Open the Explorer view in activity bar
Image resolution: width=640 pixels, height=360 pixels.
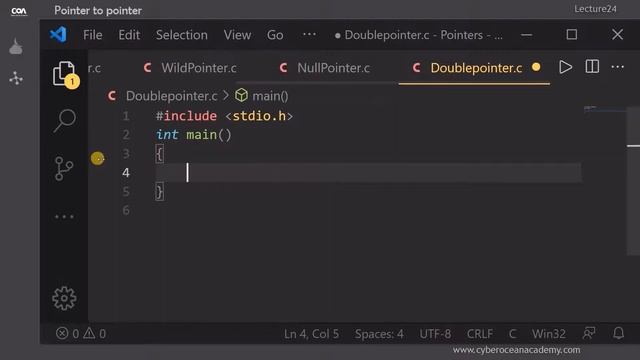pos(64,75)
